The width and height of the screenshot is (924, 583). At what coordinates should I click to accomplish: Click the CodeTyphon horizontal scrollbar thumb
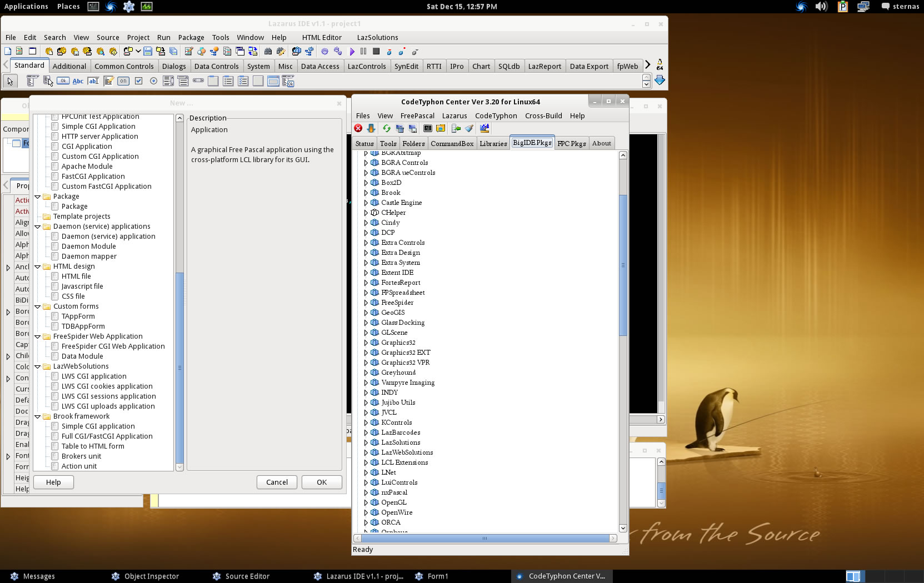(485, 538)
